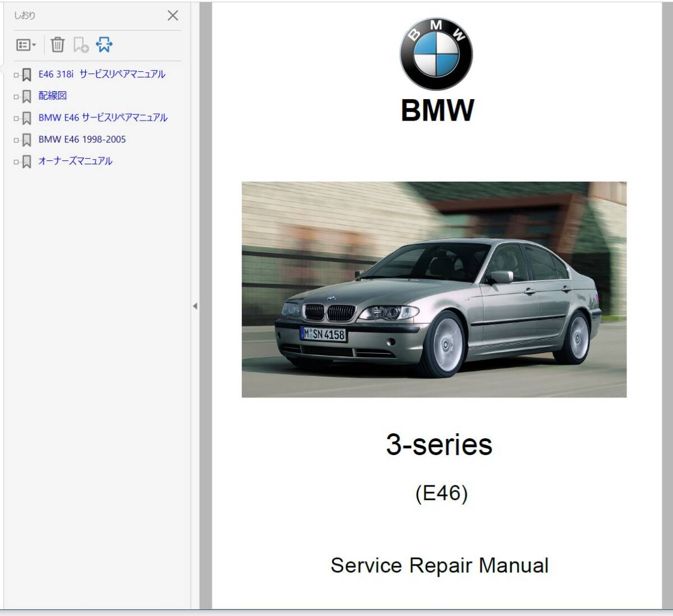Image resolution: width=673 pixels, height=616 pixels.
Task: Open the BMW E46 1998-2005 bookmark
Action: 82,140
